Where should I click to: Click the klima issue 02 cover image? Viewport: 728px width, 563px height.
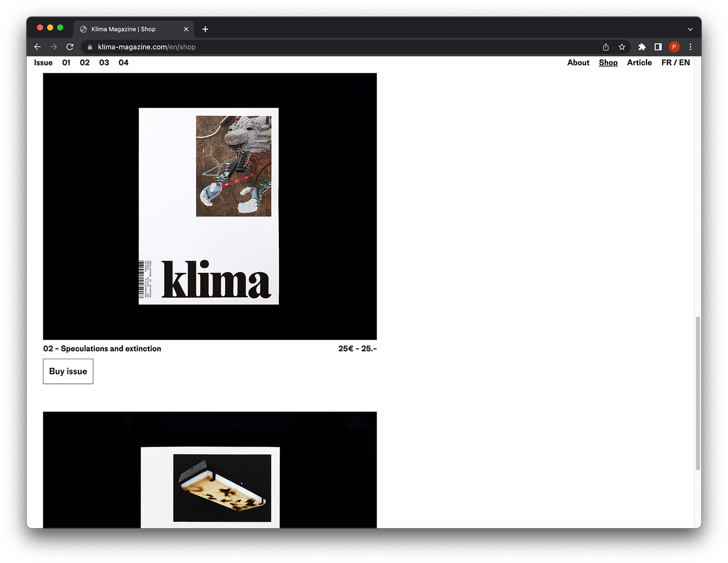(x=210, y=206)
